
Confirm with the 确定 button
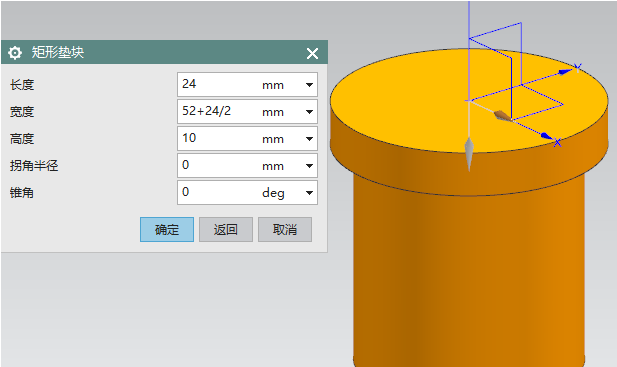point(167,229)
